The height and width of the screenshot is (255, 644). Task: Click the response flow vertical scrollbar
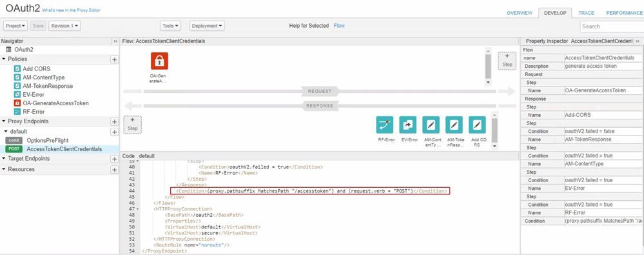(x=494, y=130)
